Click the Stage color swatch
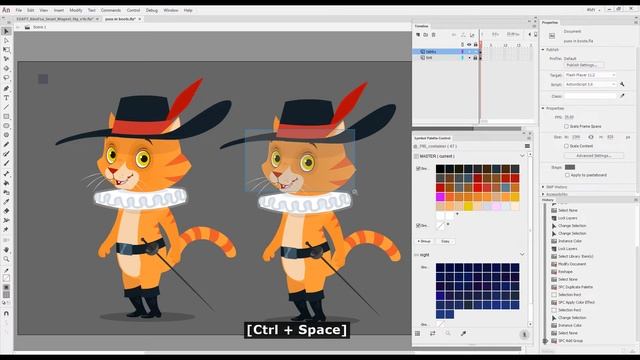 point(570,167)
